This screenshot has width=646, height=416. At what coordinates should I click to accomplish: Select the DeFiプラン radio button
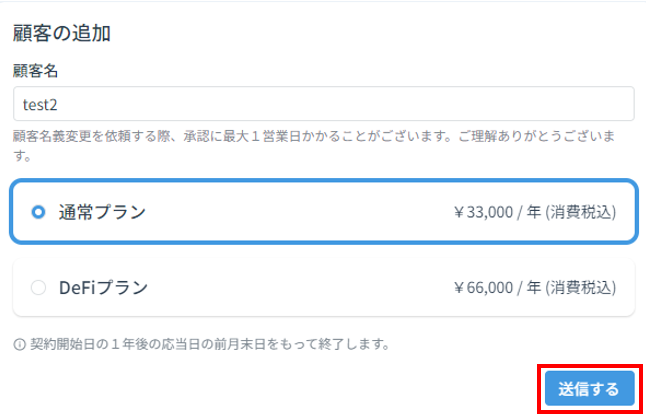(38, 287)
